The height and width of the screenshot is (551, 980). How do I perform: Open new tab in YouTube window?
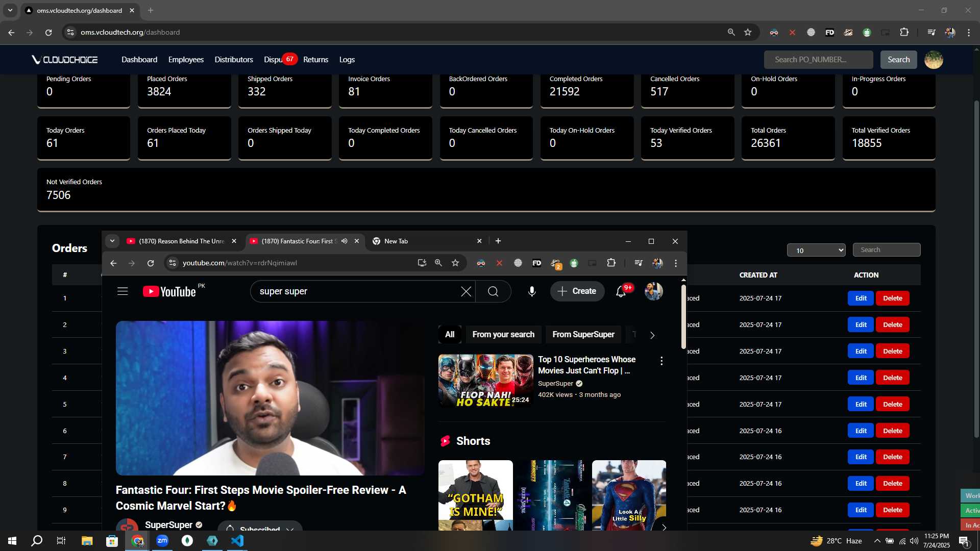coord(498,241)
